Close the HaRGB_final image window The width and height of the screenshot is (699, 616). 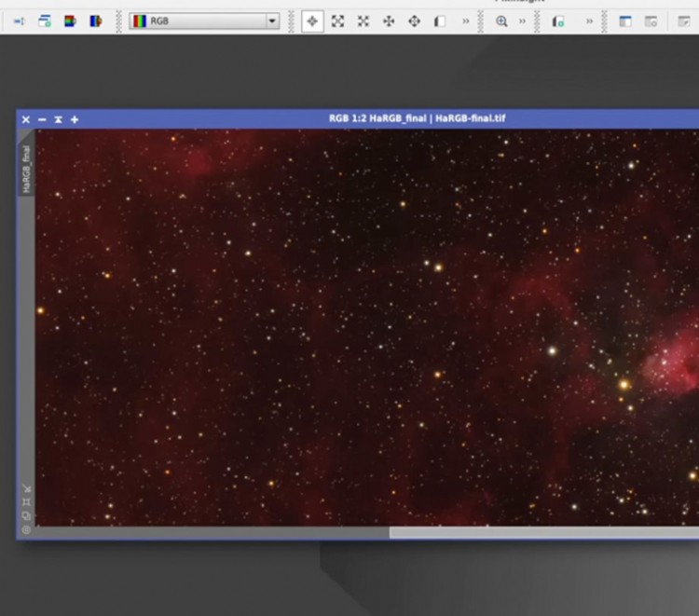(x=26, y=119)
